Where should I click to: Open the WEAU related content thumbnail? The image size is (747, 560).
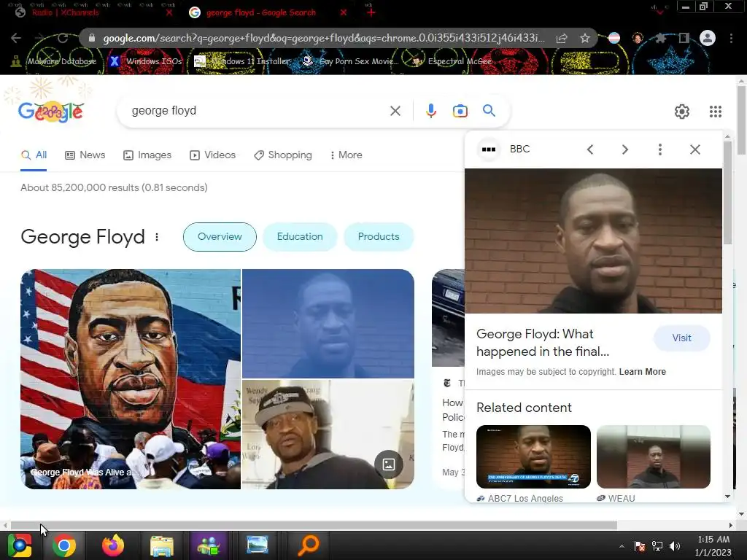[654, 456]
